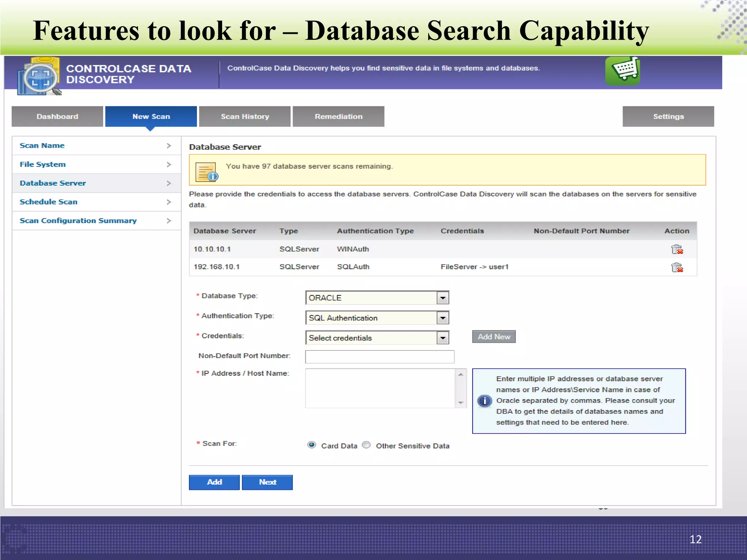Select the Card Data radio button
This screenshot has width=747, height=560.
(x=311, y=445)
